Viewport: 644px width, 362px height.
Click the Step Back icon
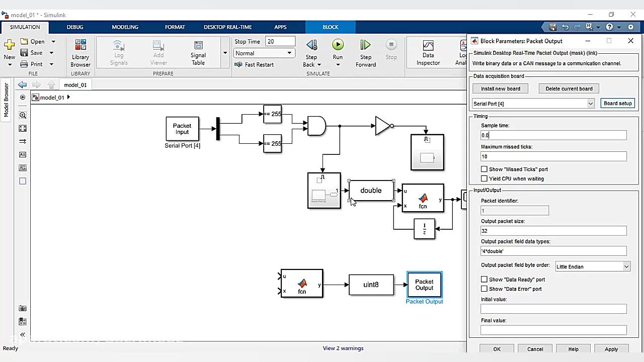312,45
